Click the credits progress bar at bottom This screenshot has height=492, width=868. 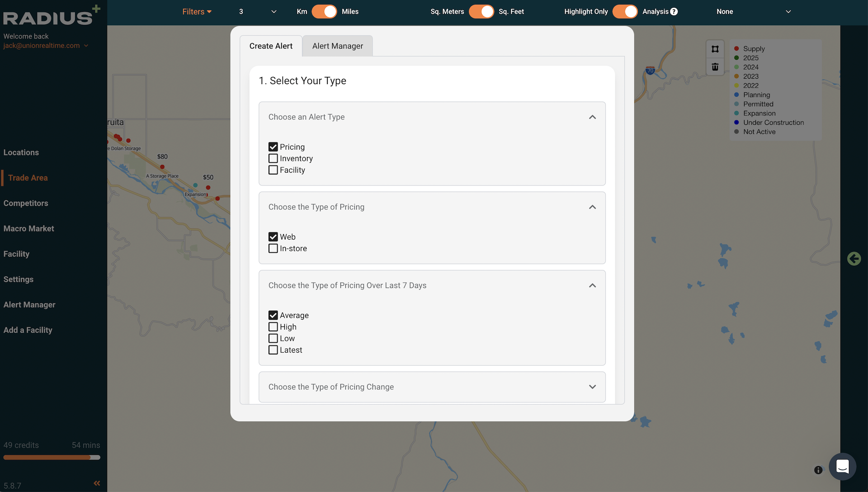pos(51,456)
